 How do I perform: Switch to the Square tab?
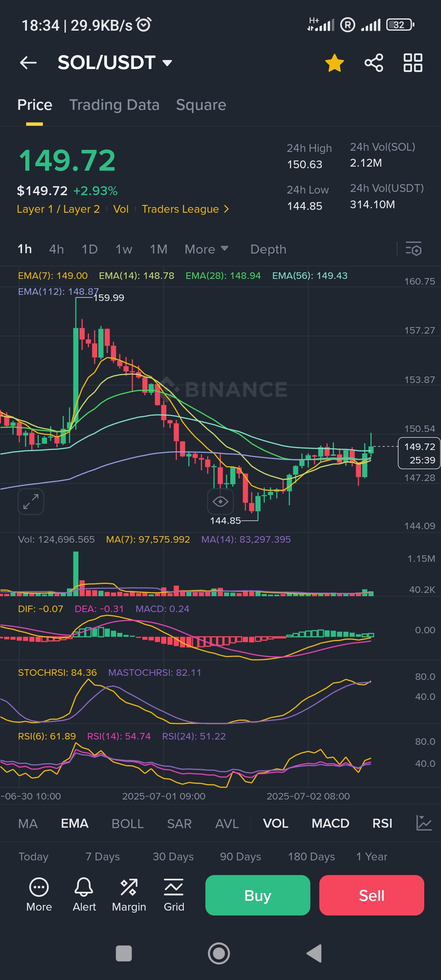coord(201,105)
